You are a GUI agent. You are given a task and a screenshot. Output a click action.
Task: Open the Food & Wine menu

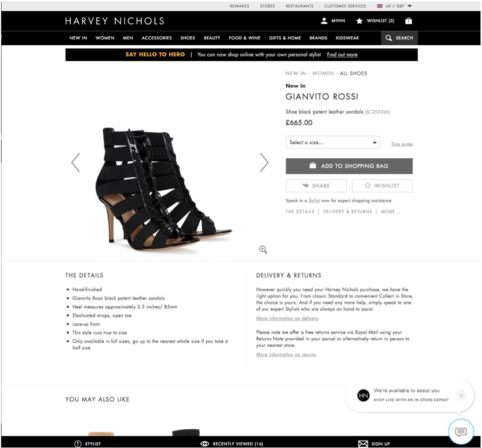(x=244, y=38)
